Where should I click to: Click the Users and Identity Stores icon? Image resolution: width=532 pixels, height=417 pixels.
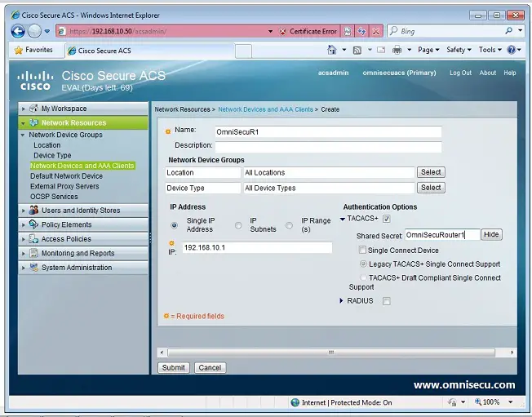click(33, 210)
